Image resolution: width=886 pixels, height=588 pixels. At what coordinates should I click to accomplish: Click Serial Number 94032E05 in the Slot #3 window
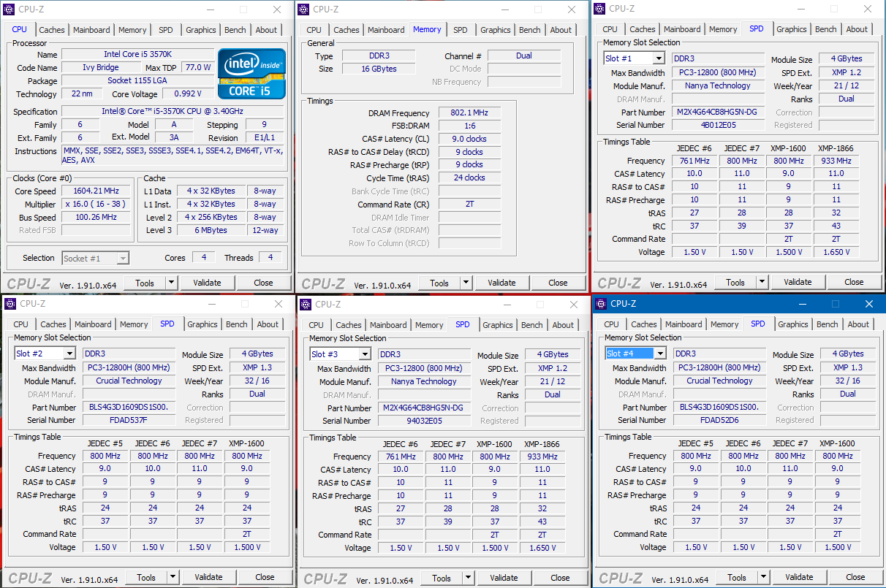pyautogui.click(x=424, y=421)
